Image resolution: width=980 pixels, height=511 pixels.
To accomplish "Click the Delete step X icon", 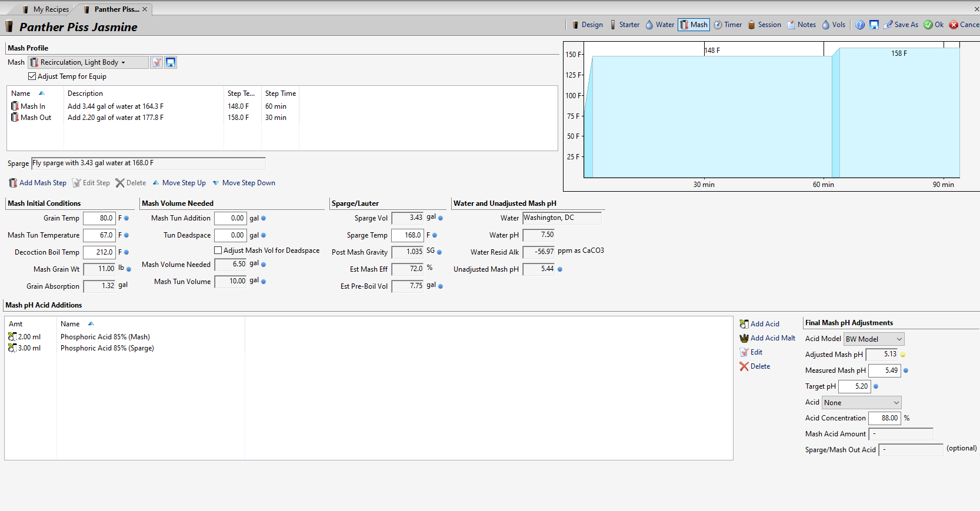I will (x=120, y=183).
